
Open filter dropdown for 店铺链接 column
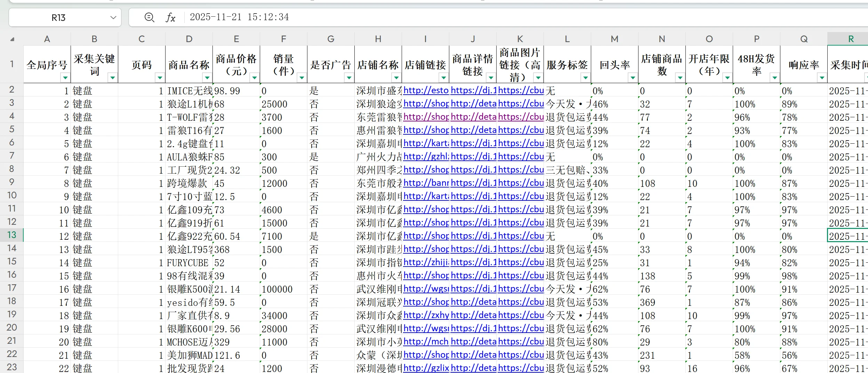443,78
